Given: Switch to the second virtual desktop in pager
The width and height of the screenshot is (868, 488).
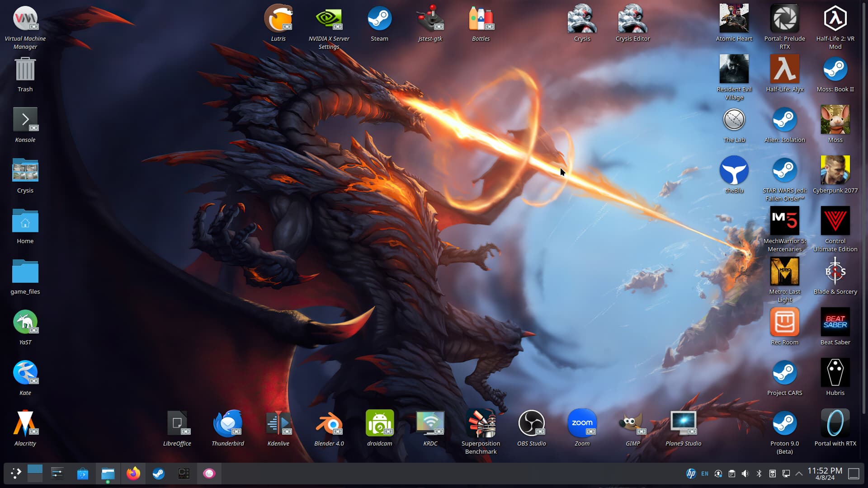Looking at the screenshot, I should point(35,479).
